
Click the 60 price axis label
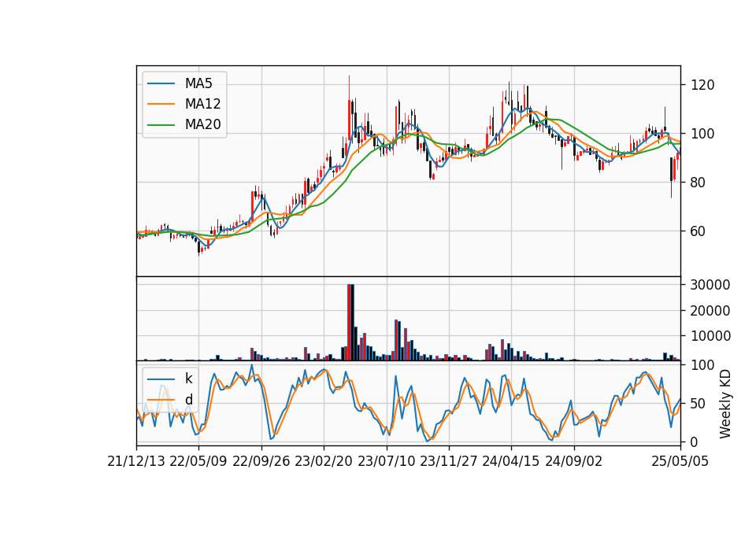pos(699,231)
